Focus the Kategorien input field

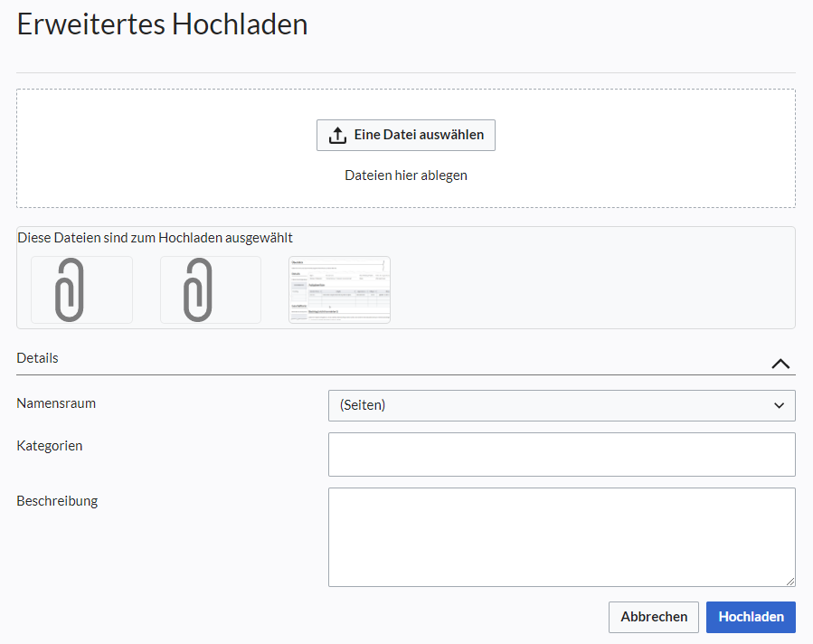click(561, 454)
